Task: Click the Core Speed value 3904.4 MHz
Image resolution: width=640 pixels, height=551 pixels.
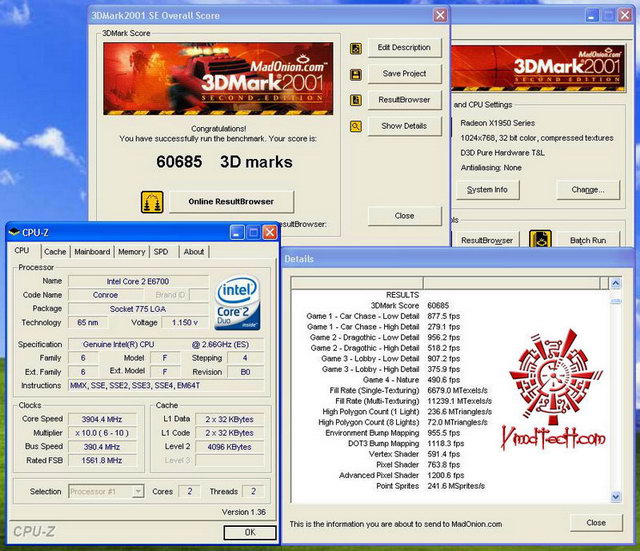Action: click(102, 419)
